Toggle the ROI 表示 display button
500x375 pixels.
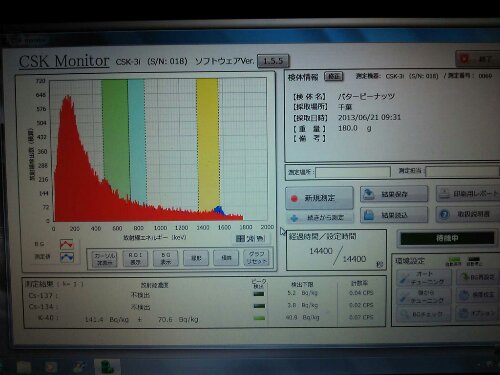pos(135,259)
